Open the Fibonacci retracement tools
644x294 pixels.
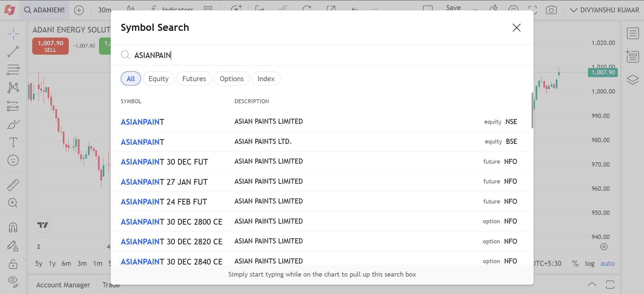13,70
